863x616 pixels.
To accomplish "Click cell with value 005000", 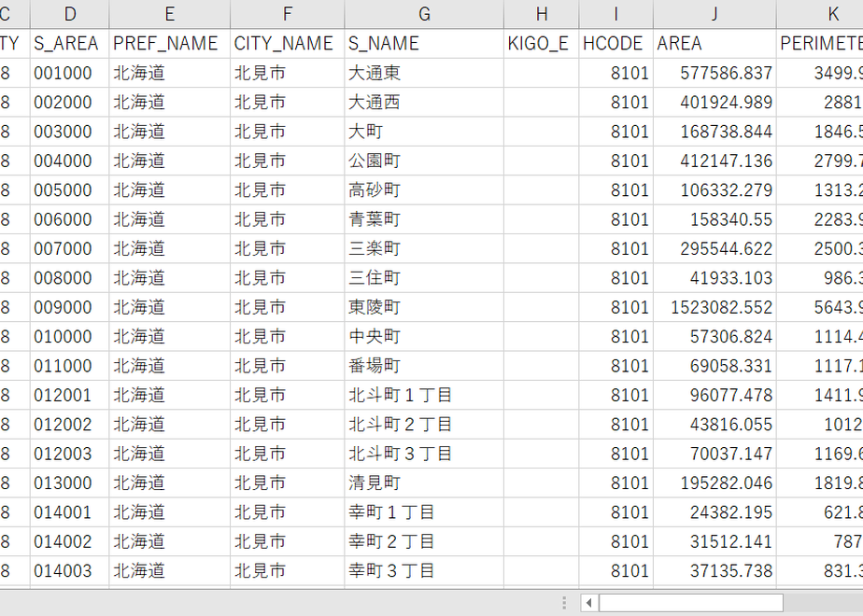I will [70, 190].
